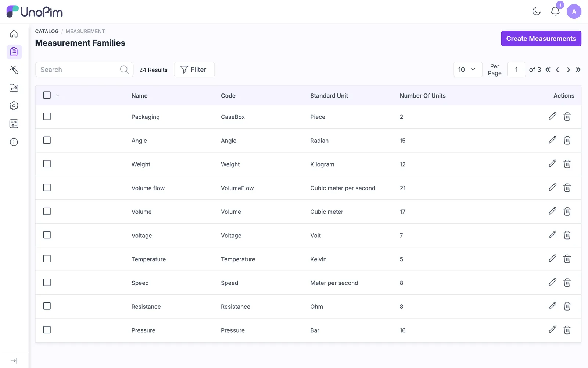Viewport: 588px width, 368px height.
Task: Open the Configuration sliders icon in sidebar
Action: [14, 124]
